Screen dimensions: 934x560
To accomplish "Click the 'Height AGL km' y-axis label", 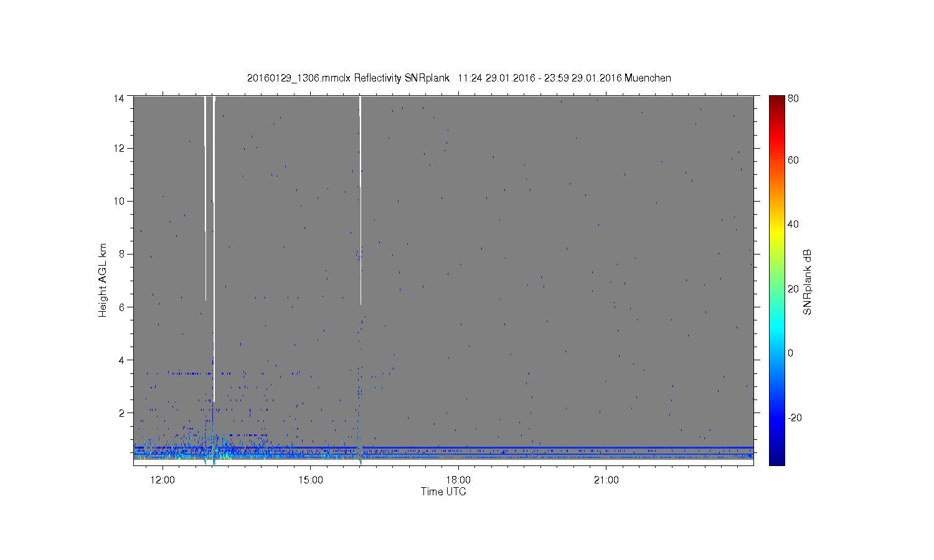I will coord(103,280).
